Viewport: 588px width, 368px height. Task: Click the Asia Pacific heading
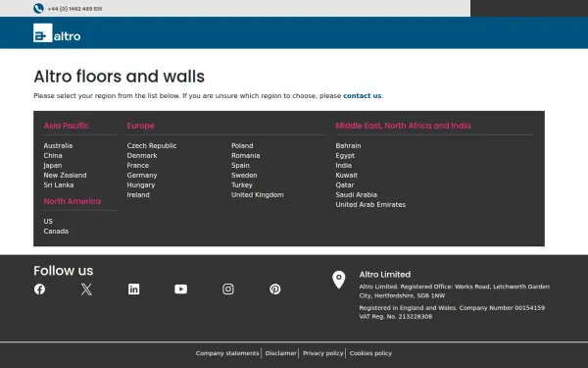coord(67,126)
